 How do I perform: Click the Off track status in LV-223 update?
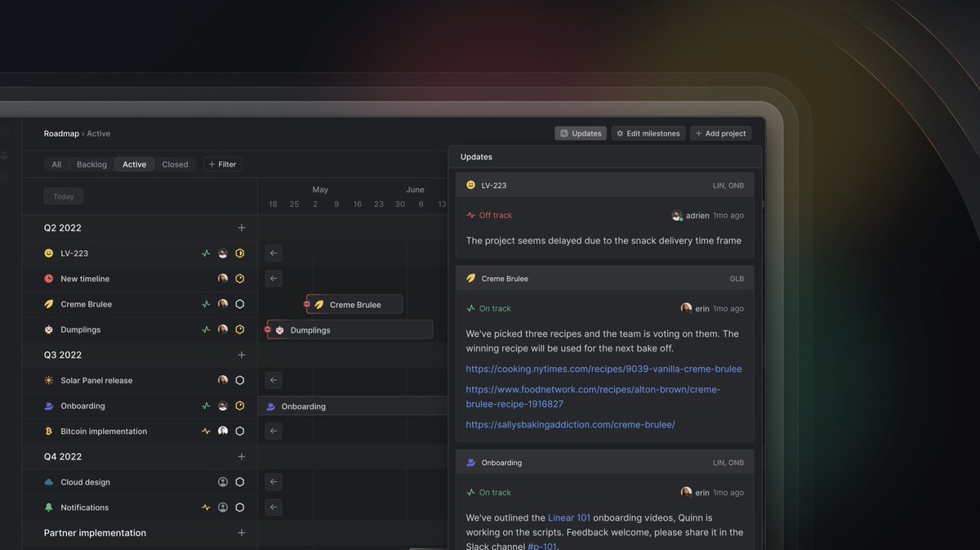(489, 216)
